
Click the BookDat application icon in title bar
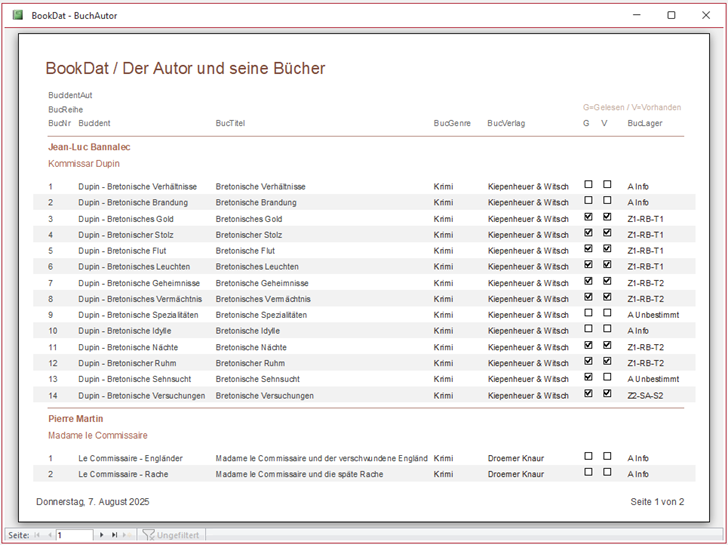click(17, 15)
